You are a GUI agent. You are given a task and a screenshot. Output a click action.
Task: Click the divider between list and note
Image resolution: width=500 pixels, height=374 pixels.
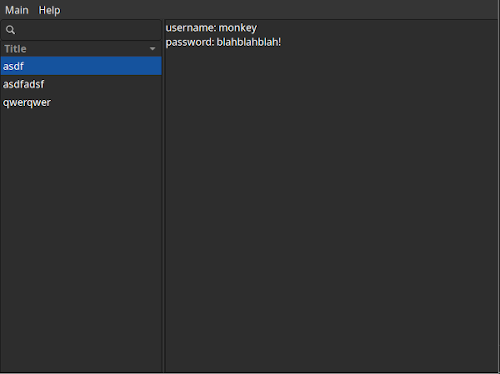163,196
